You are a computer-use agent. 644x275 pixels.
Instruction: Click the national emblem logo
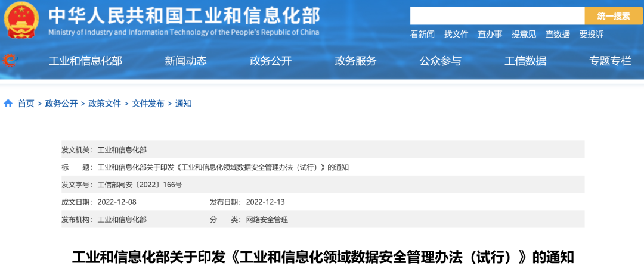21,20
